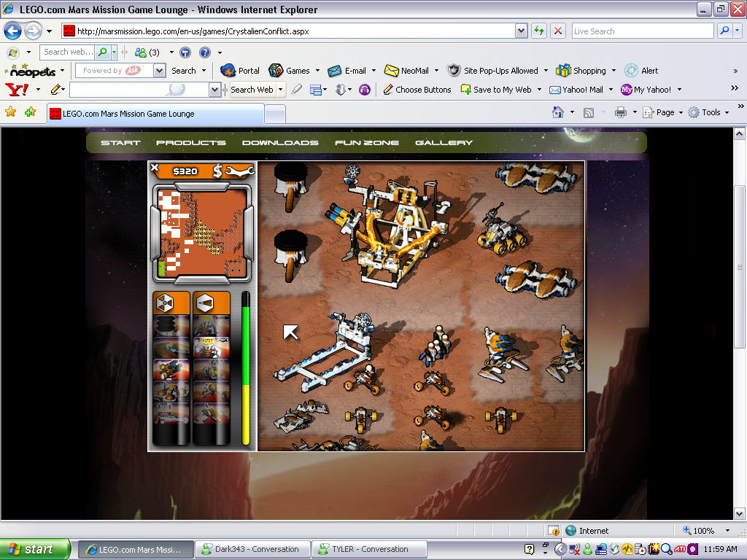Click the contacts (3) people icon
Image resolution: width=747 pixels, height=560 pixels.
click(141, 52)
